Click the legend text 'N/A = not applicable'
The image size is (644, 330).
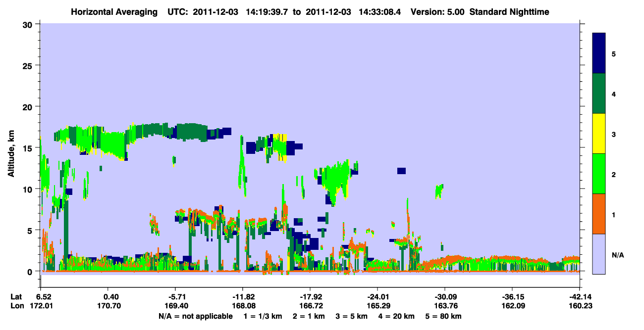(195, 316)
